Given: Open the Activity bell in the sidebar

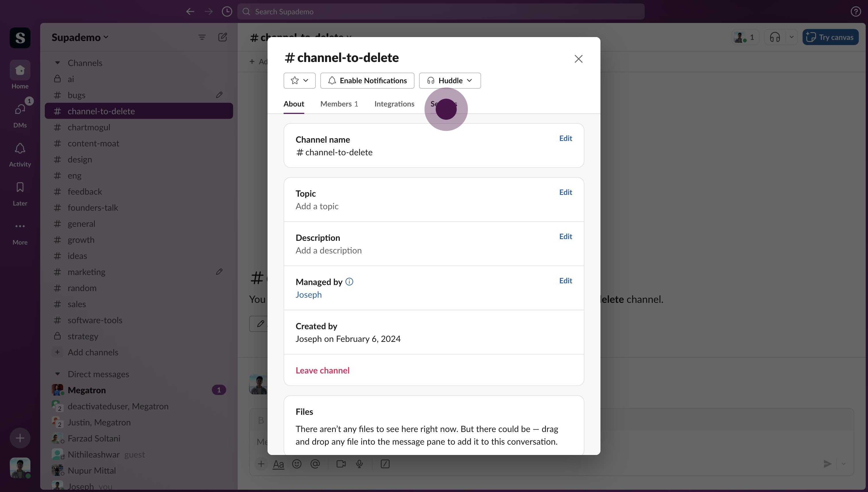Looking at the screenshot, I should point(20,154).
